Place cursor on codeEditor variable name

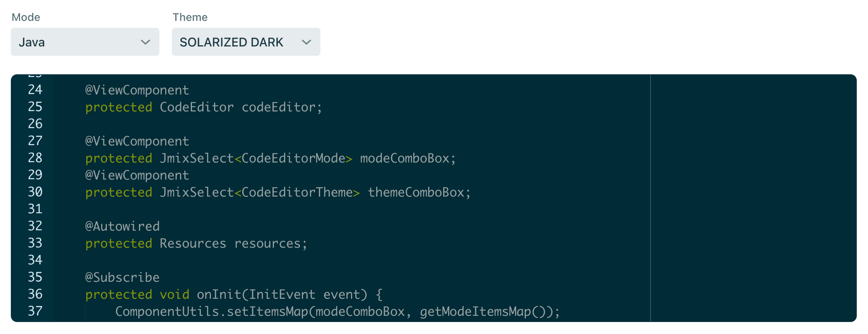tap(279, 107)
